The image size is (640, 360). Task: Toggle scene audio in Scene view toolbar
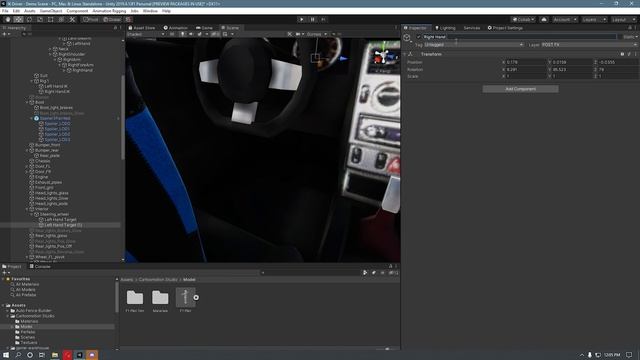191,34
